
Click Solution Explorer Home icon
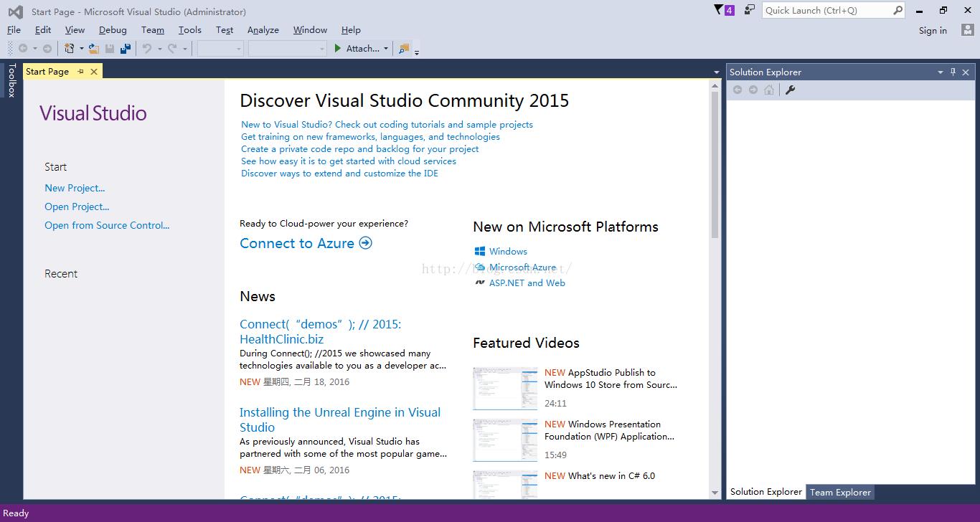[x=769, y=90]
